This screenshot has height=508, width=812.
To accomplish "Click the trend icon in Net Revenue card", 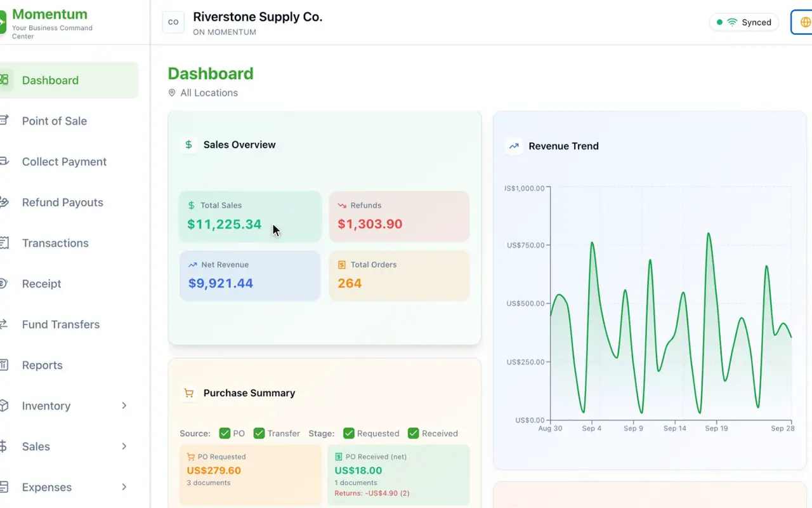I will click(x=193, y=265).
